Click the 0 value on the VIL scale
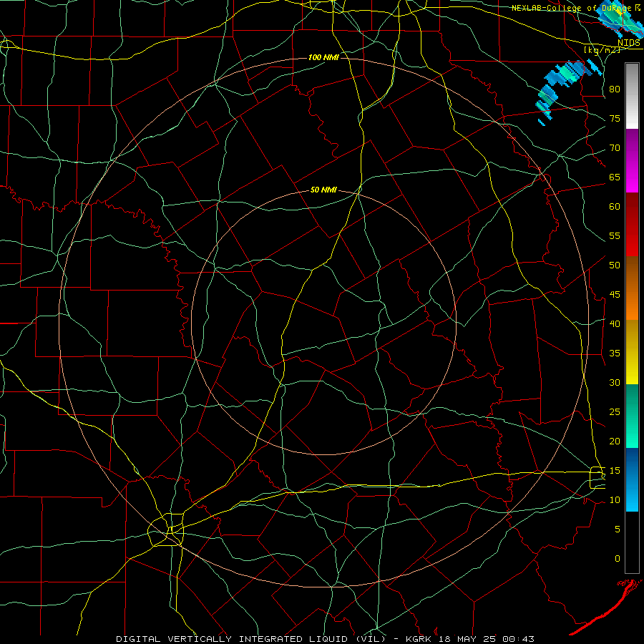The width and height of the screenshot is (644, 644). tap(618, 559)
